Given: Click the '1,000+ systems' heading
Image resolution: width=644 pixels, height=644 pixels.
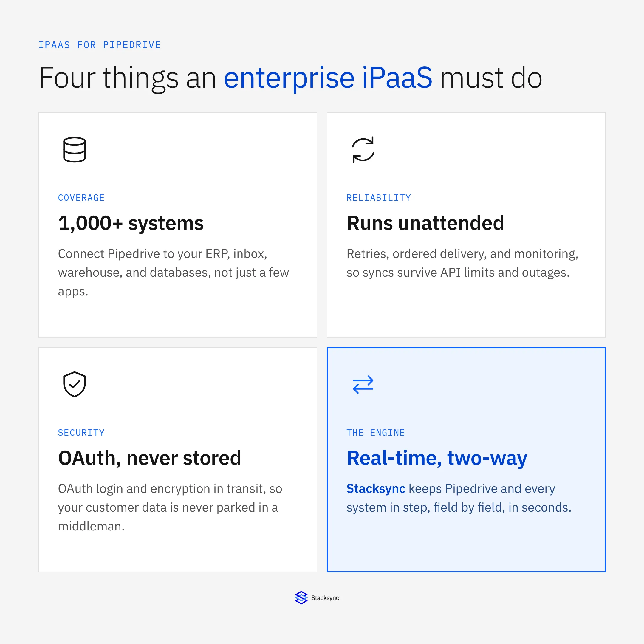Looking at the screenshot, I should [x=131, y=223].
